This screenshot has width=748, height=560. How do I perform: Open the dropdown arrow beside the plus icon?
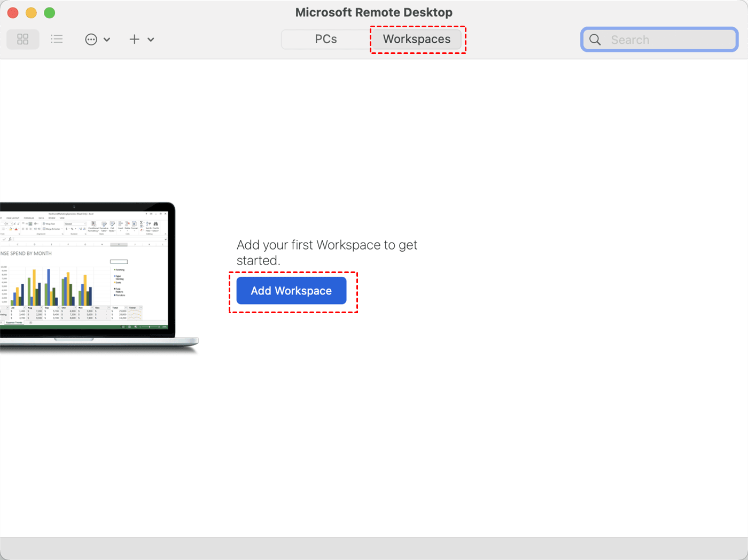(x=151, y=40)
